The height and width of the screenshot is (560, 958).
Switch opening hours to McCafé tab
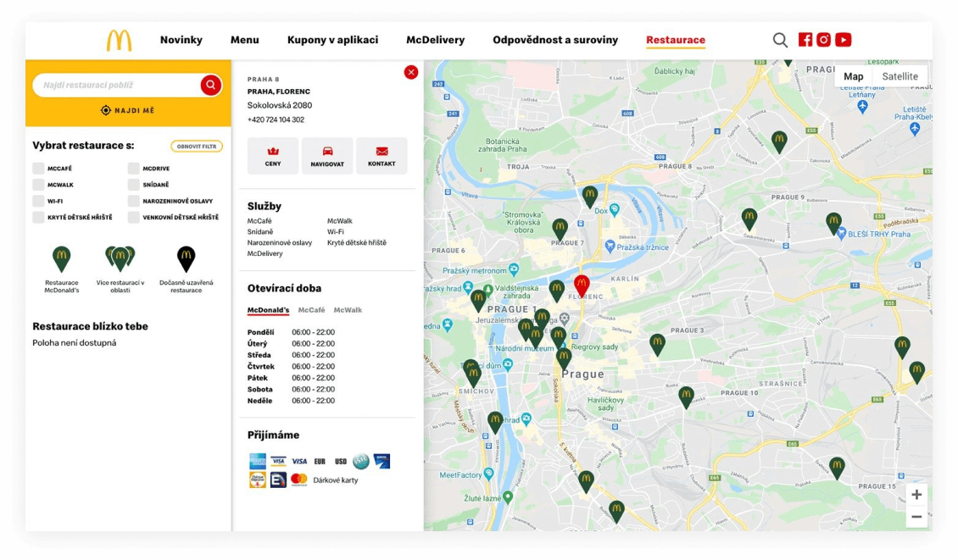pos(312,310)
